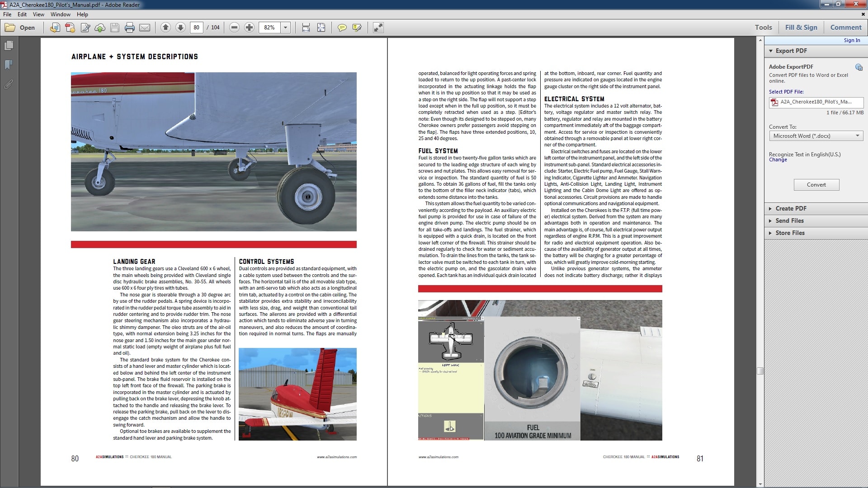The width and height of the screenshot is (868, 488).
Task: Zoom out with minus button
Action: pyautogui.click(x=234, y=28)
